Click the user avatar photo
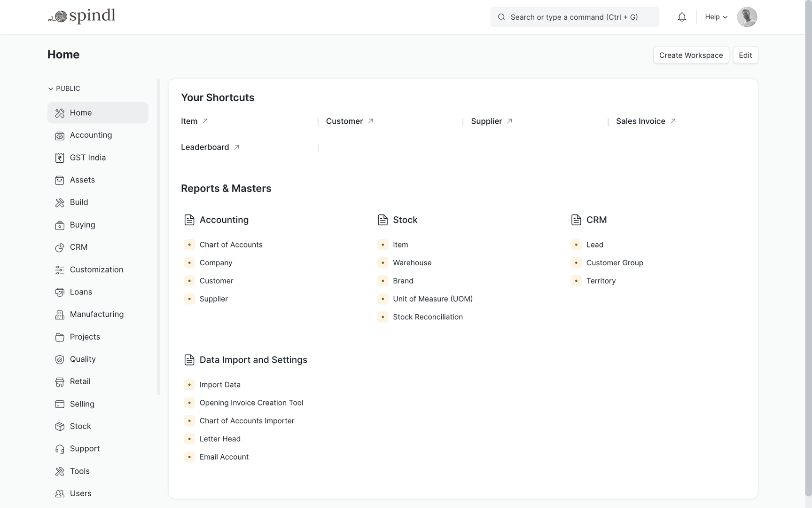The height and width of the screenshot is (508, 812). click(747, 17)
